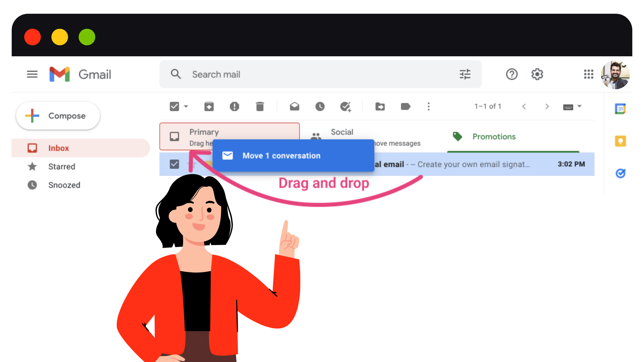
Task: Click the Move to folder icon
Action: [x=380, y=107]
